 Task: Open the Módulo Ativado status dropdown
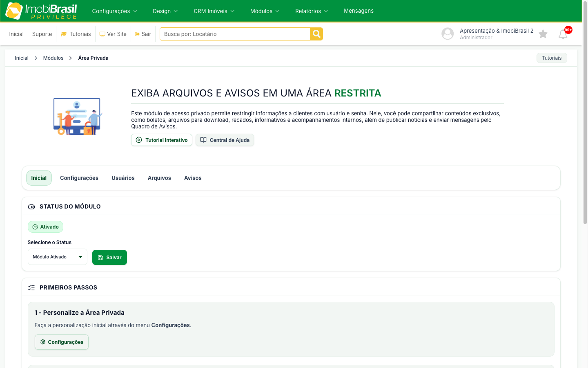pos(58,257)
